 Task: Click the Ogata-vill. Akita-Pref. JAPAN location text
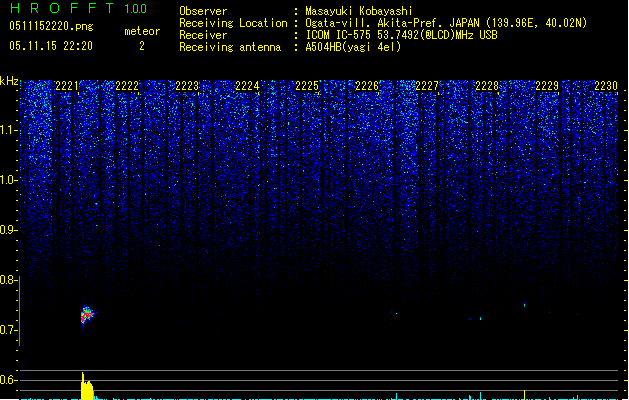[446, 23]
